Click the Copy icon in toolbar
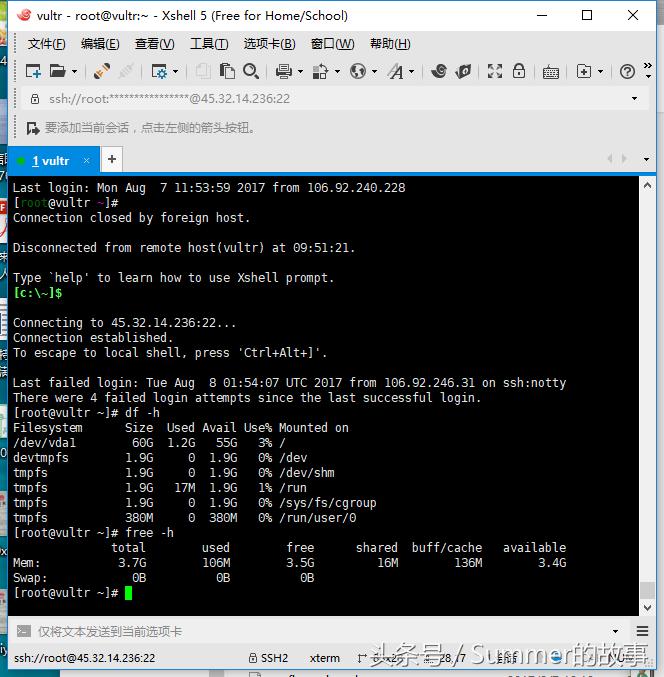 (203, 71)
